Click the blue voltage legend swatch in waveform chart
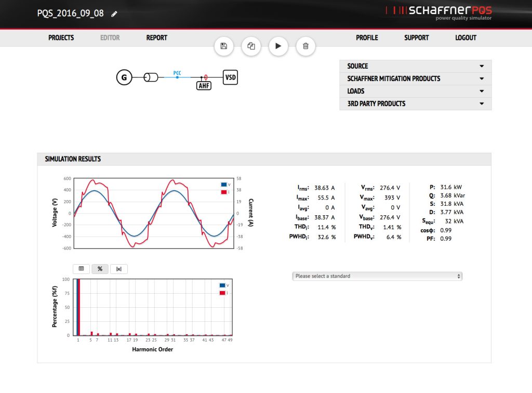 click(223, 185)
